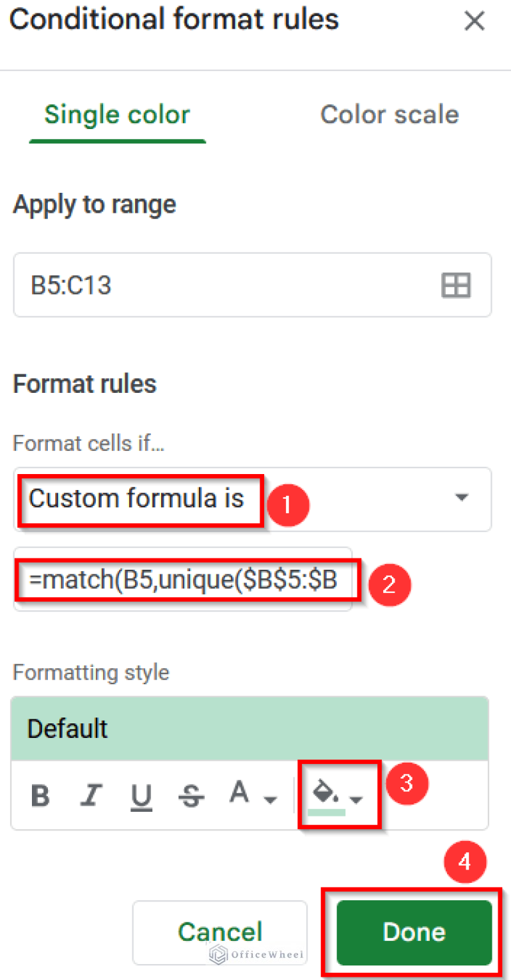Image resolution: width=511 pixels, height=980 pixels.
Task: Click the Custom formula is selected condition
Action: click(x=139, y=500)
